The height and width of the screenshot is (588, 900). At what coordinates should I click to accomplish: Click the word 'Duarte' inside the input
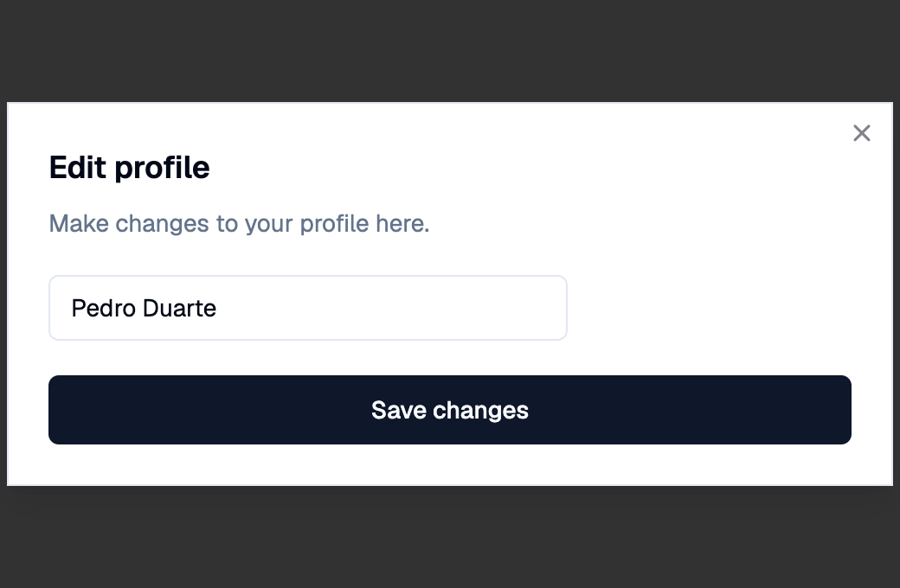(179, 308)
